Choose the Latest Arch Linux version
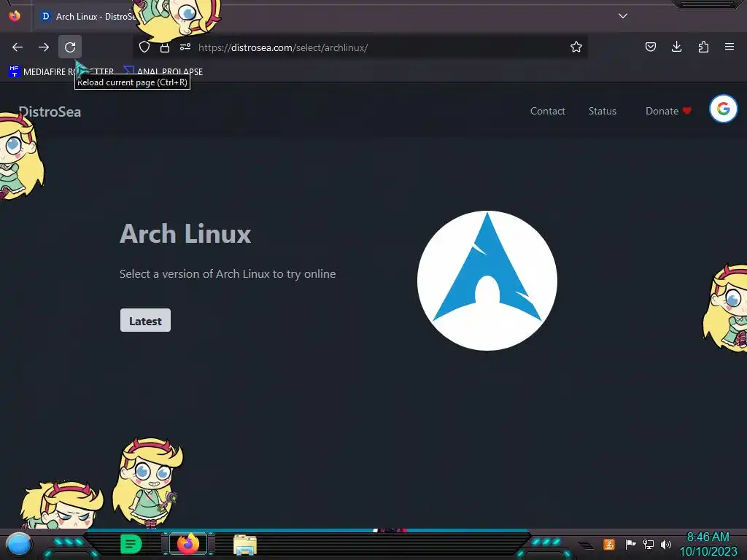 145,321
